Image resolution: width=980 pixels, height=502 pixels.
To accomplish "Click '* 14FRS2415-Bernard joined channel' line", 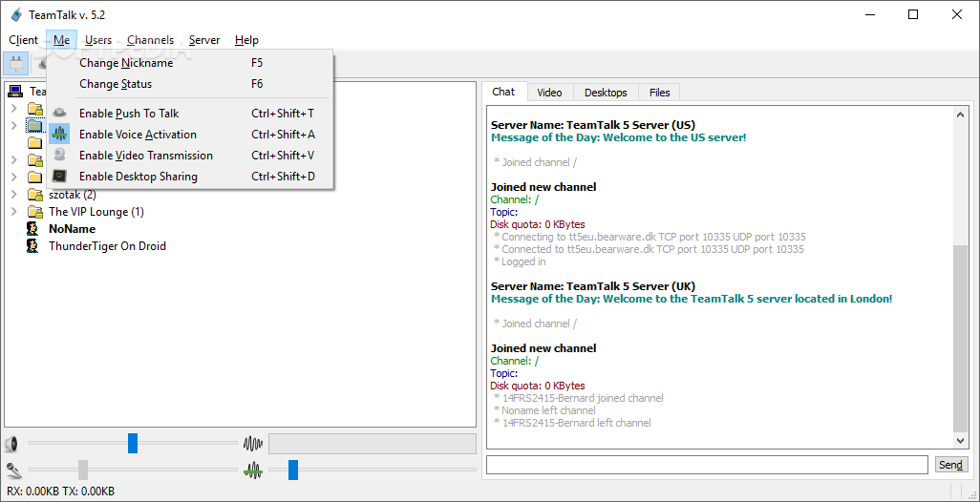I will (578, 398).
